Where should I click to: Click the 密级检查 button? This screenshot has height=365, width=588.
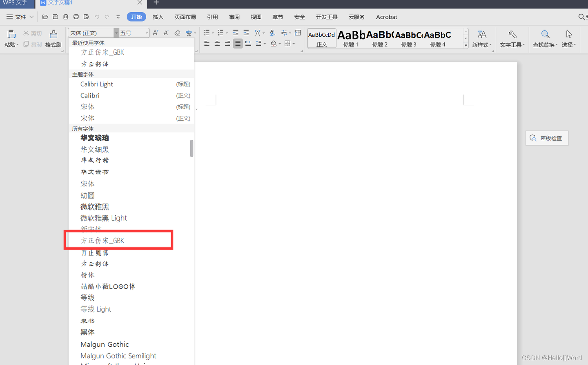click(x=547, y=138)
